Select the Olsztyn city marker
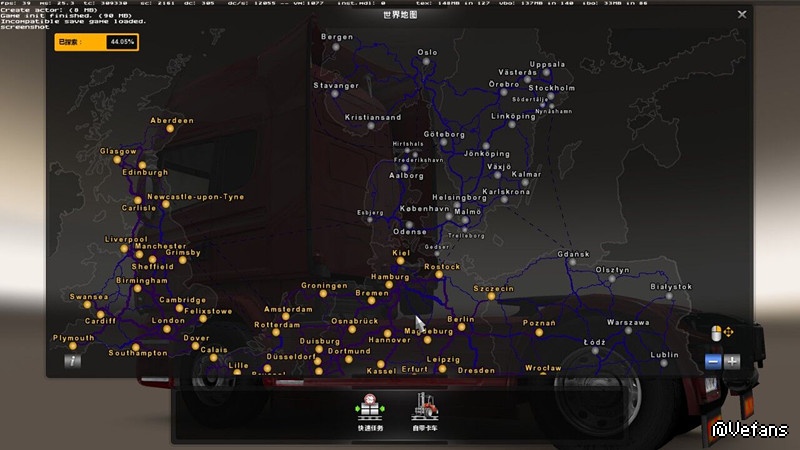 tap(612, 279)
